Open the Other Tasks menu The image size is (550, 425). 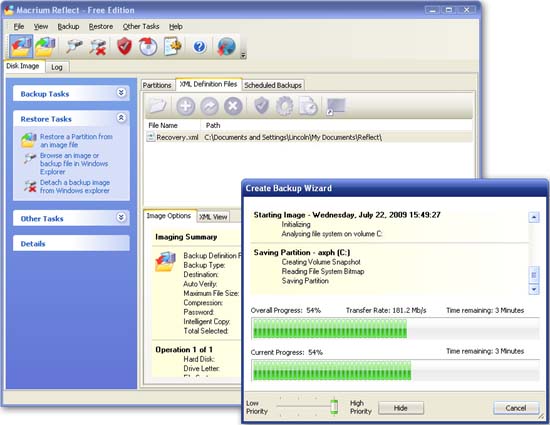click(141, 27)
